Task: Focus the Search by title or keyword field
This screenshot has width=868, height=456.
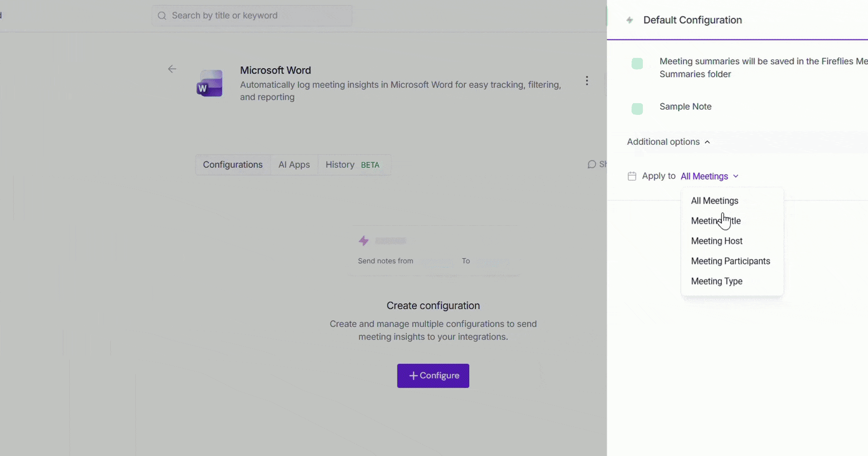Action: tap(252, 15)
